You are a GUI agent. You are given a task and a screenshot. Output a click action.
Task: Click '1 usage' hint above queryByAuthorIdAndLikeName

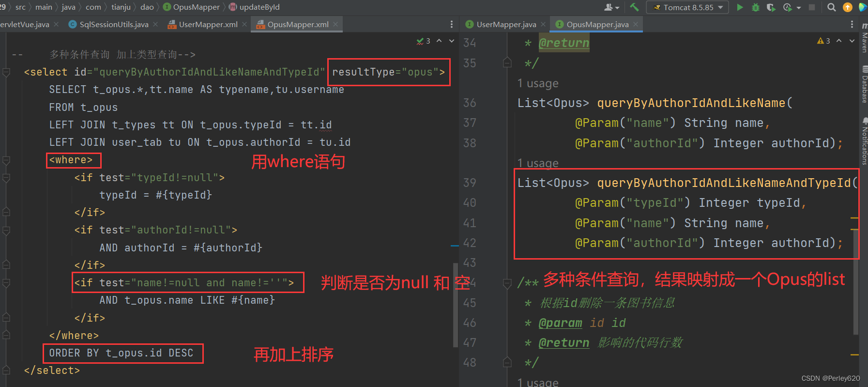pyautogui.click(x=538, y=83)
